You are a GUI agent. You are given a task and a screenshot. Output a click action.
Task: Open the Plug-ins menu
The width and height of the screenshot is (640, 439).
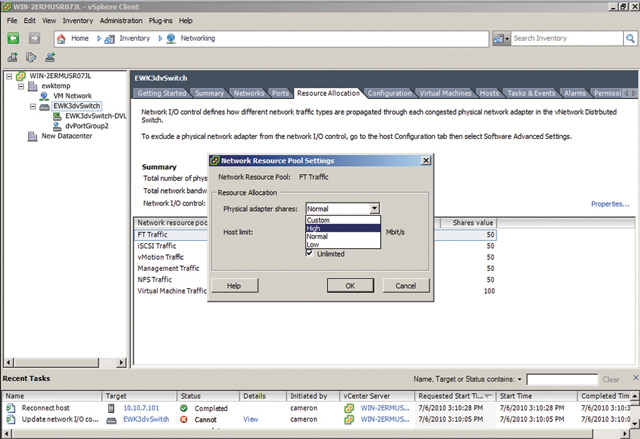(160, 20)
